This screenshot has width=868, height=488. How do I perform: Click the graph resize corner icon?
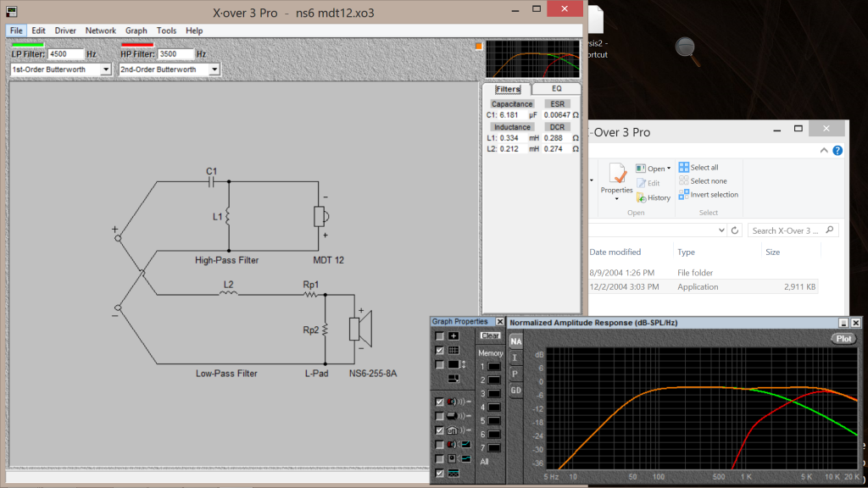(x=454, y=379)
